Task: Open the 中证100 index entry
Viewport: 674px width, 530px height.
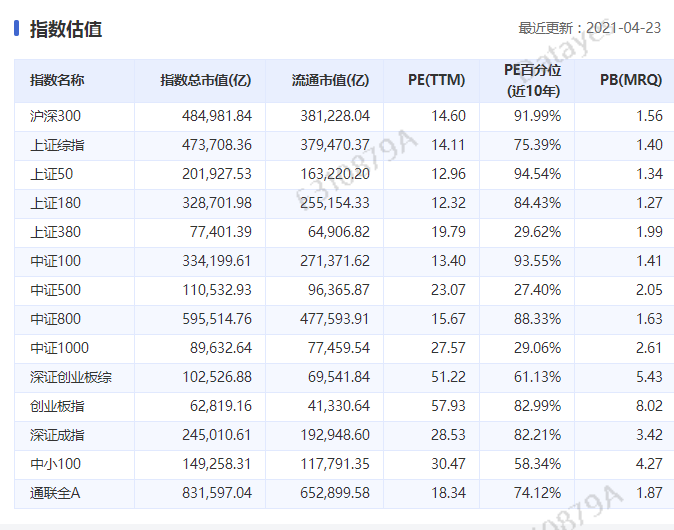Action: click(x=54, y=261)
